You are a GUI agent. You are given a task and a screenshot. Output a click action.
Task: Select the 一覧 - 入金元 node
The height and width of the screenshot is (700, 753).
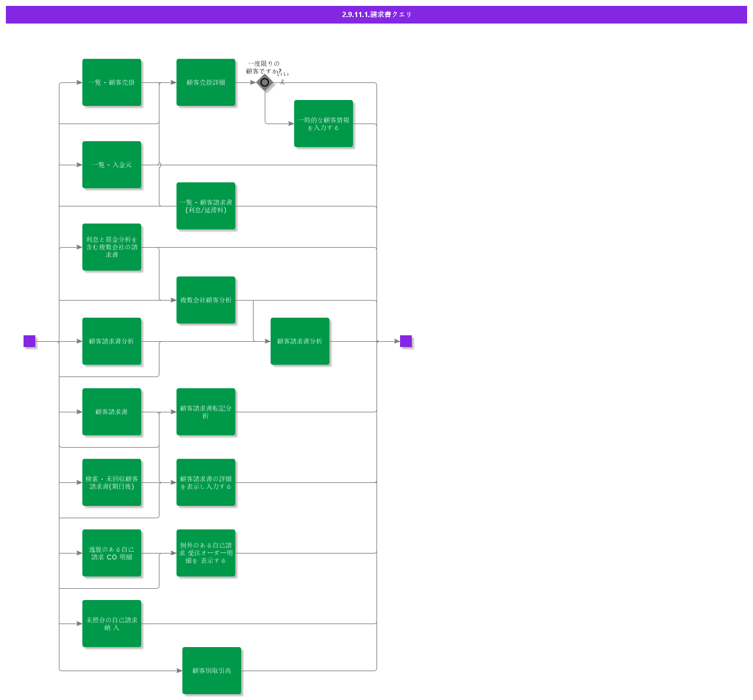click(112, 165)
